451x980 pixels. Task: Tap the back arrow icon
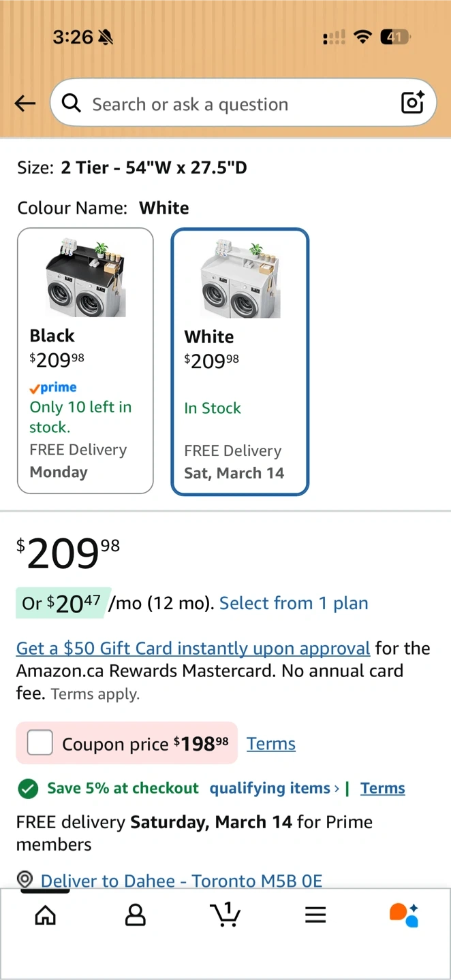click(25, 103)
